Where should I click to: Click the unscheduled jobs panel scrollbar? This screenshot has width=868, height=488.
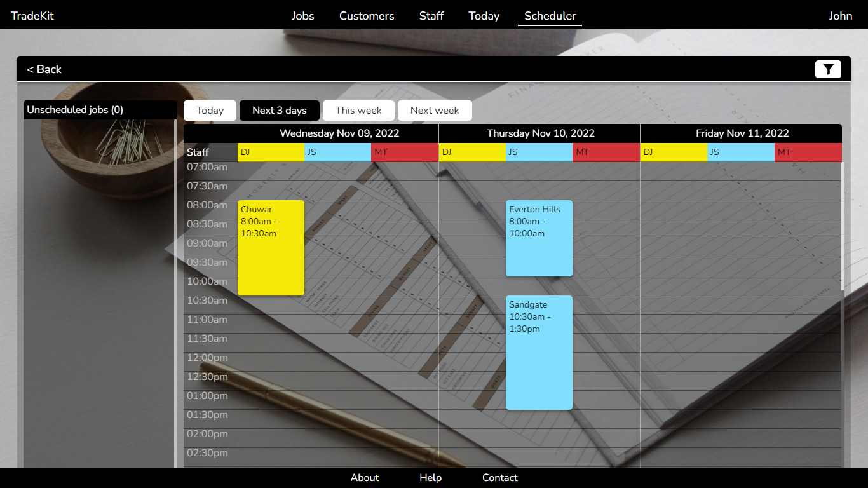point(175,294)
